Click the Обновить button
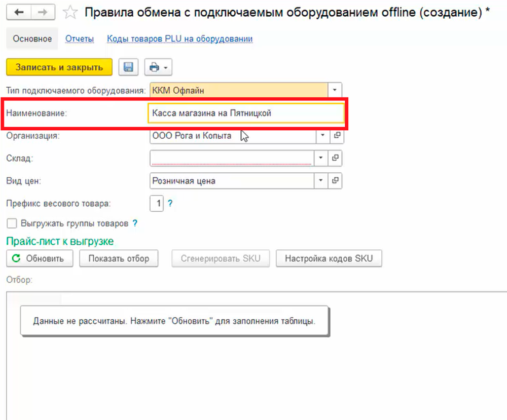This screenshot has height=420, width=507. pyautogui.click(x=40, y=258)
